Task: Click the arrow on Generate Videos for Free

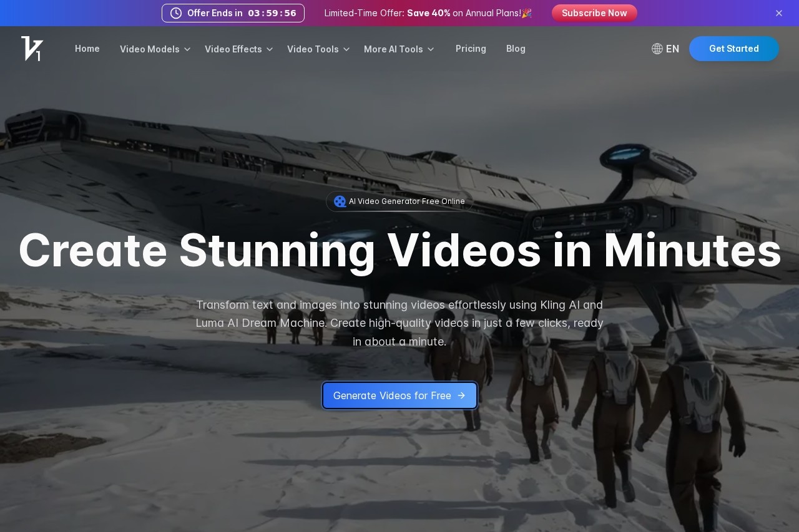Action: coord(461,395)
